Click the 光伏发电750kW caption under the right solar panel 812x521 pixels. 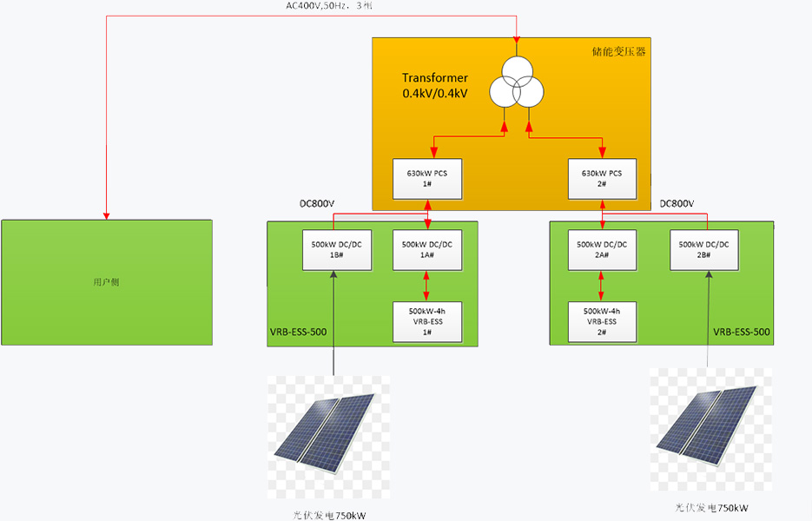[711, 508]
